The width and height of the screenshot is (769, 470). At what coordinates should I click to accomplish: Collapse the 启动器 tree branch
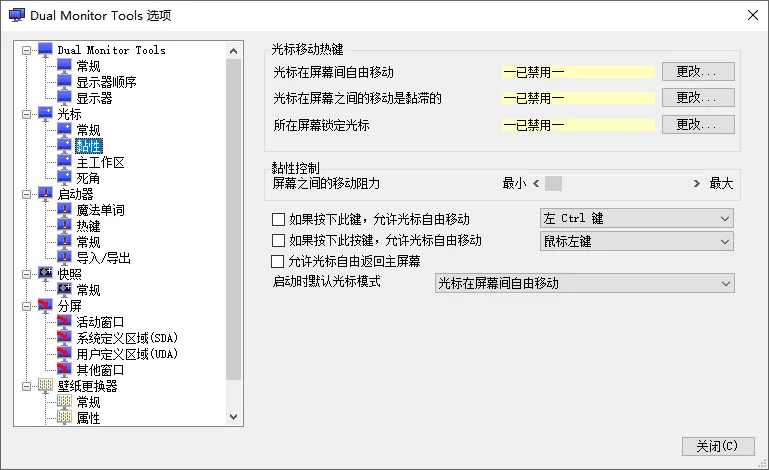[x=26, y=194]
